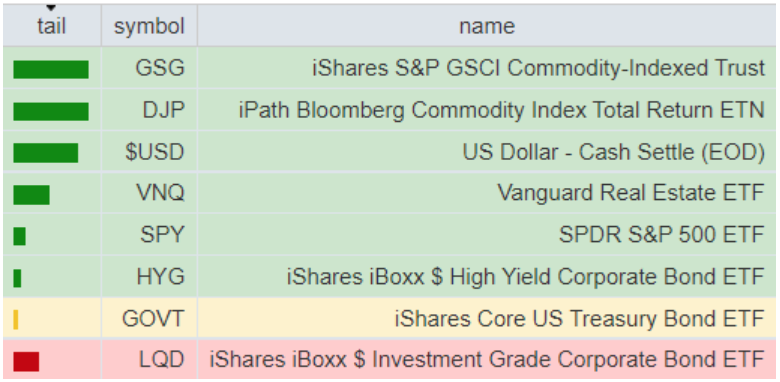
Task: Sort table by the symbol column header
Action: coord(149,26)
